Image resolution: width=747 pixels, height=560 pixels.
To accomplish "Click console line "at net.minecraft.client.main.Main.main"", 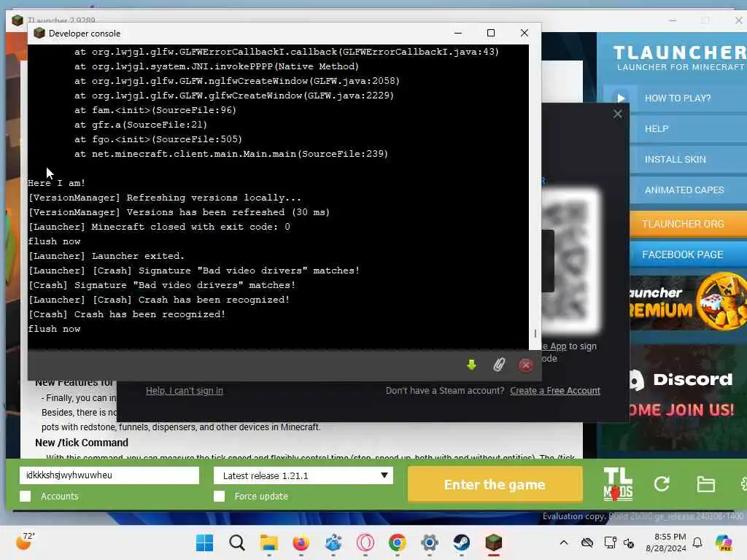I will [231, 154].
